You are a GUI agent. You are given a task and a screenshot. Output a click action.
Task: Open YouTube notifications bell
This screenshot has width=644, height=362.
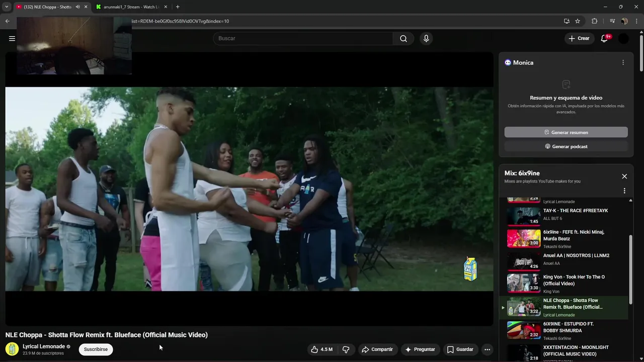tap(605, 39)
